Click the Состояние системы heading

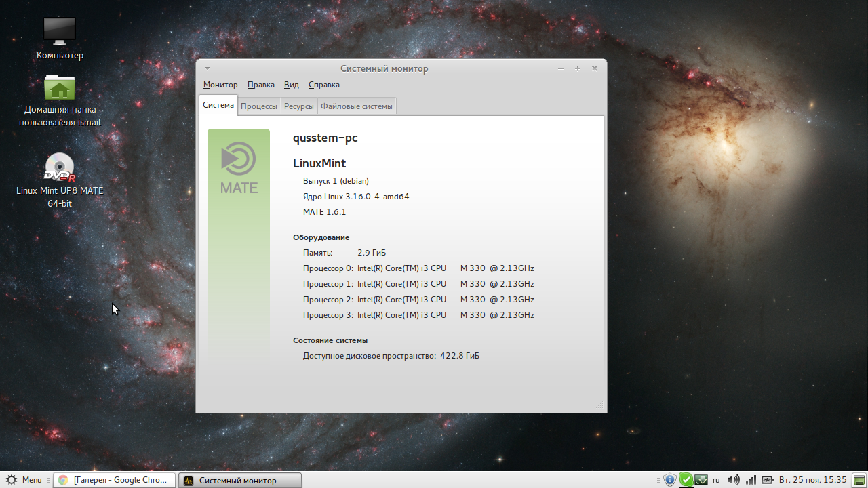pos(330,340)
